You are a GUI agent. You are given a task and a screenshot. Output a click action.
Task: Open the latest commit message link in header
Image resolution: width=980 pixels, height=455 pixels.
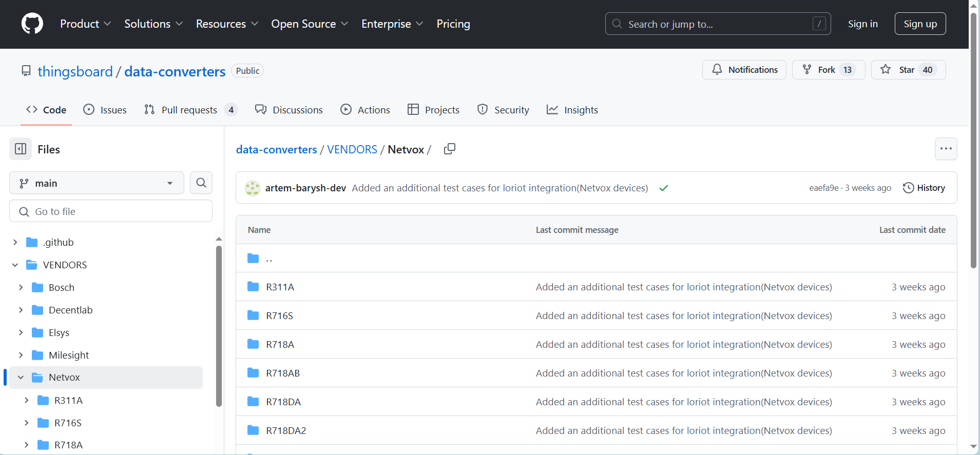click(500, 188)
